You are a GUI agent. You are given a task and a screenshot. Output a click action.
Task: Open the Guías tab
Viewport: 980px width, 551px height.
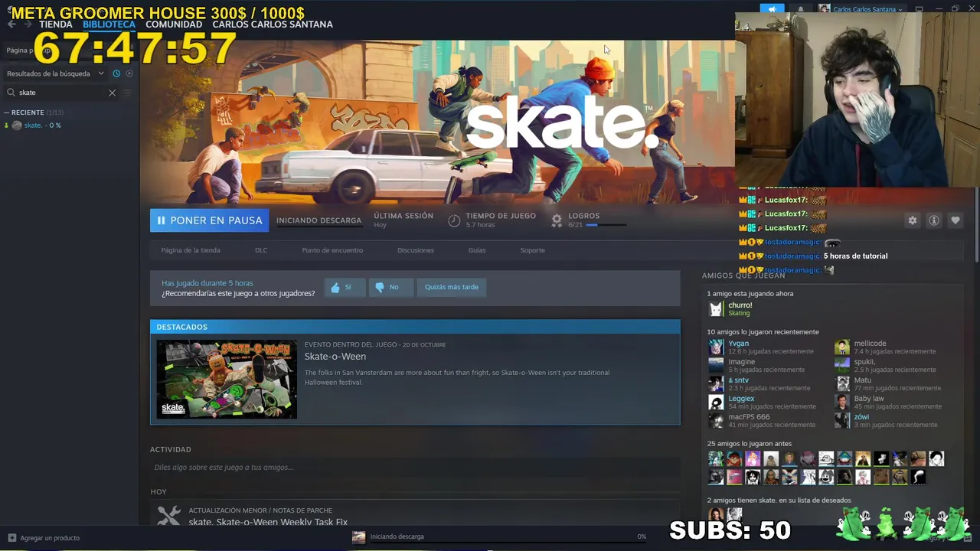pyautogui.click(x=477, y=250)
